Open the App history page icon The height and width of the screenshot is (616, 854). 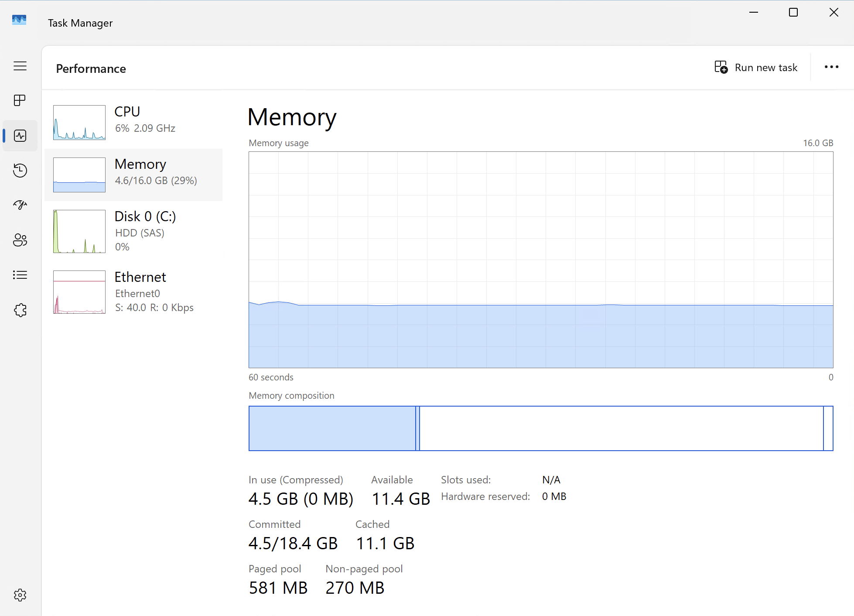20,170
